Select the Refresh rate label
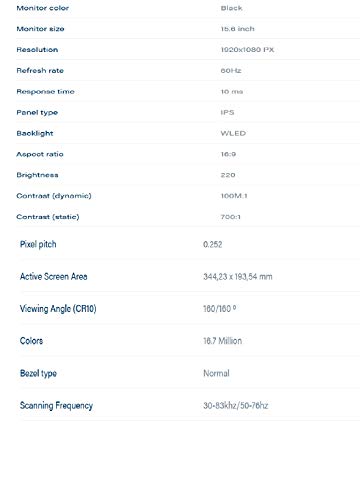 (40, 71)
